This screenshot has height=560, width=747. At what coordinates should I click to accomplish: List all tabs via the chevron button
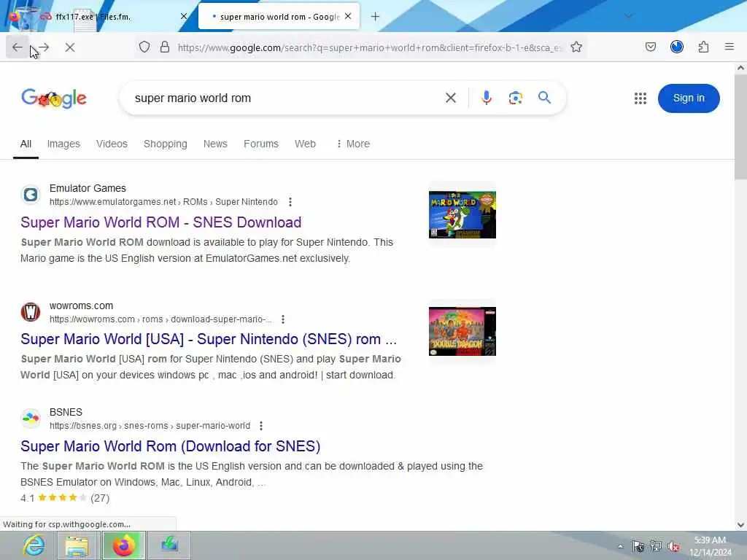tap(629, 16)
